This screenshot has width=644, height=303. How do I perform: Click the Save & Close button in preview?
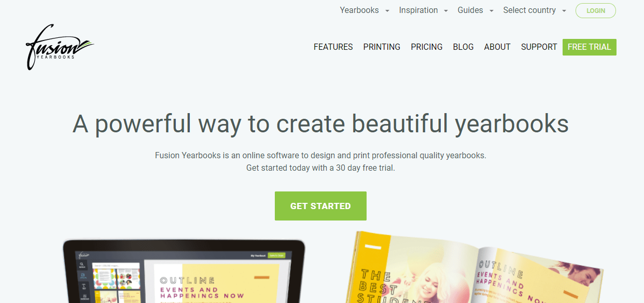(276, 255)
